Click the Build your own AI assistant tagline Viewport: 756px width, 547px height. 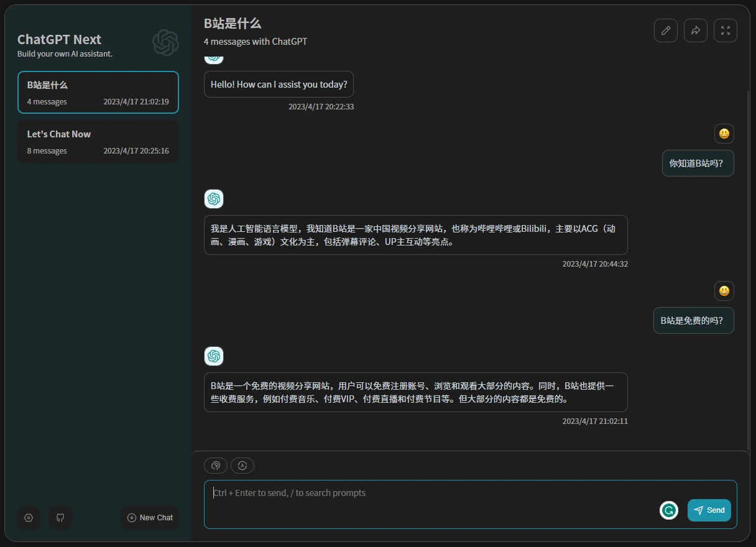click(x=65, y=54)
